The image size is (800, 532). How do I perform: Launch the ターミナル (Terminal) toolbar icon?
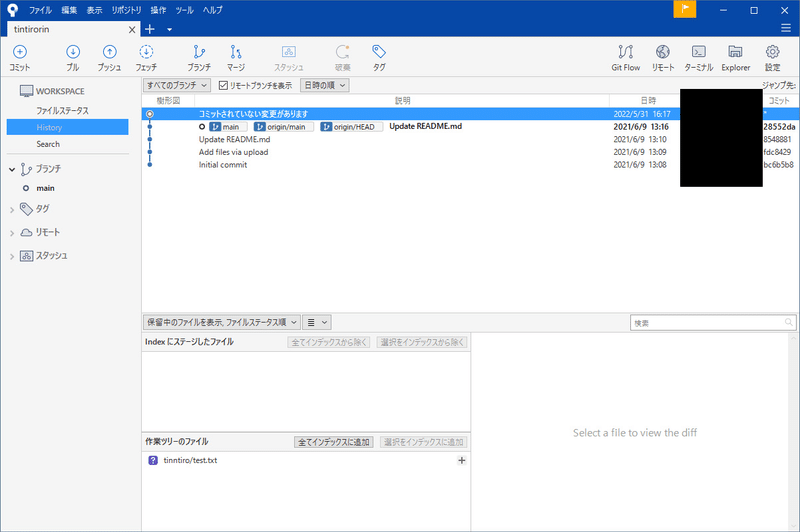coord(698,57)
